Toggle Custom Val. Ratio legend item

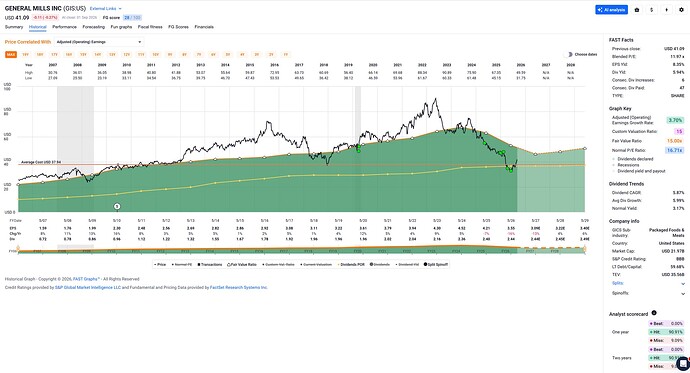[x=279, y=265]
